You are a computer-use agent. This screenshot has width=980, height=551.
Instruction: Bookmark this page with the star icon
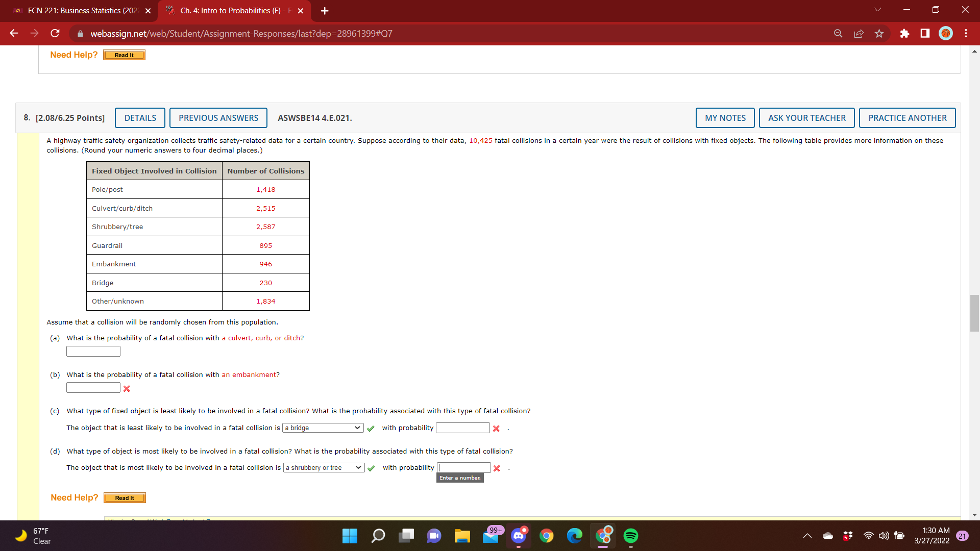(x=879, y=33)
